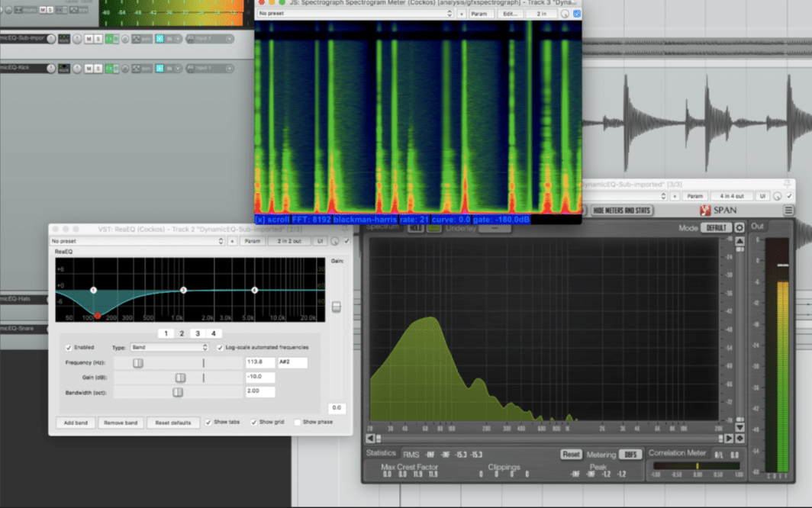Click 'gate: -180.0dB' setting in spectrograph
Image resolution: width=812 pixels, height=508 pixels.
click(x=501, y=220)
